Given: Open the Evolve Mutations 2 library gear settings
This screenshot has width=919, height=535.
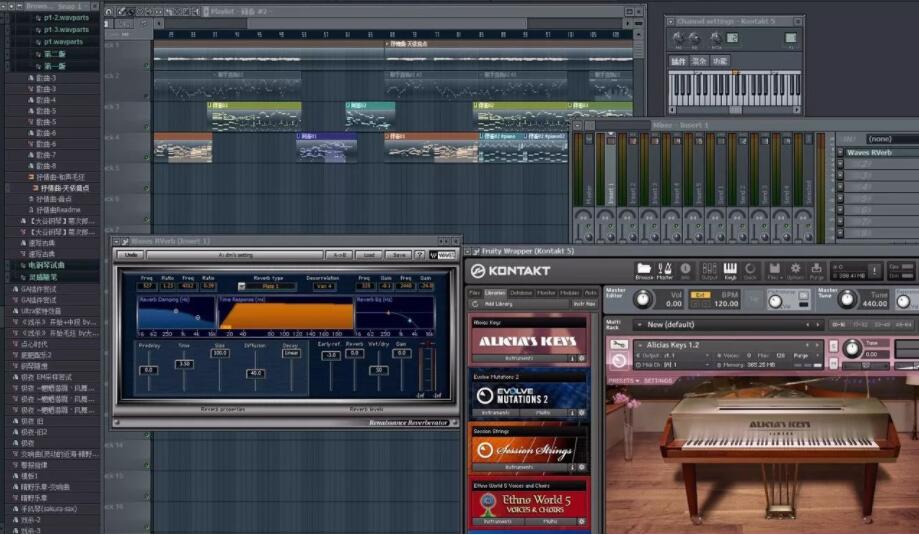Looking at the screenshot, I should tap(581, 413).
